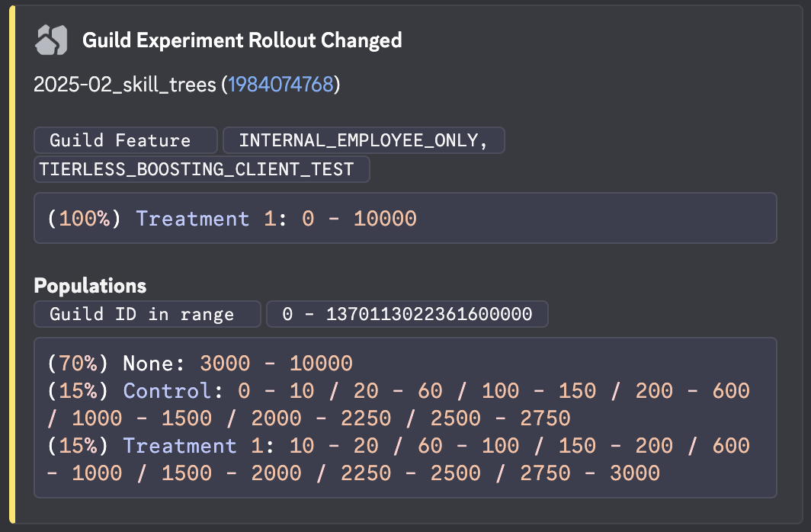Click the 2750 - 3000 range at the end
Viewport: 811px width, 532px height.
[x=590, y=473]
